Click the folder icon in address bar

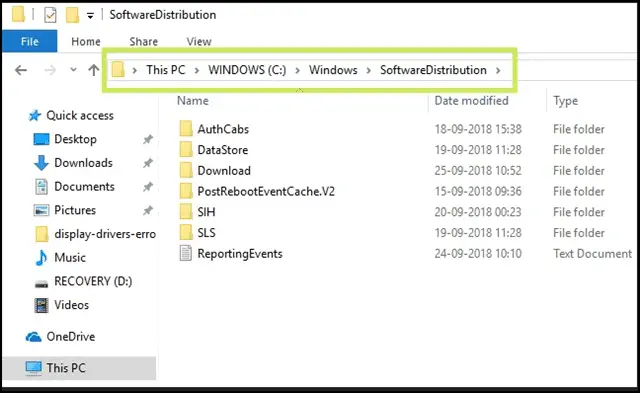(118, 69)
